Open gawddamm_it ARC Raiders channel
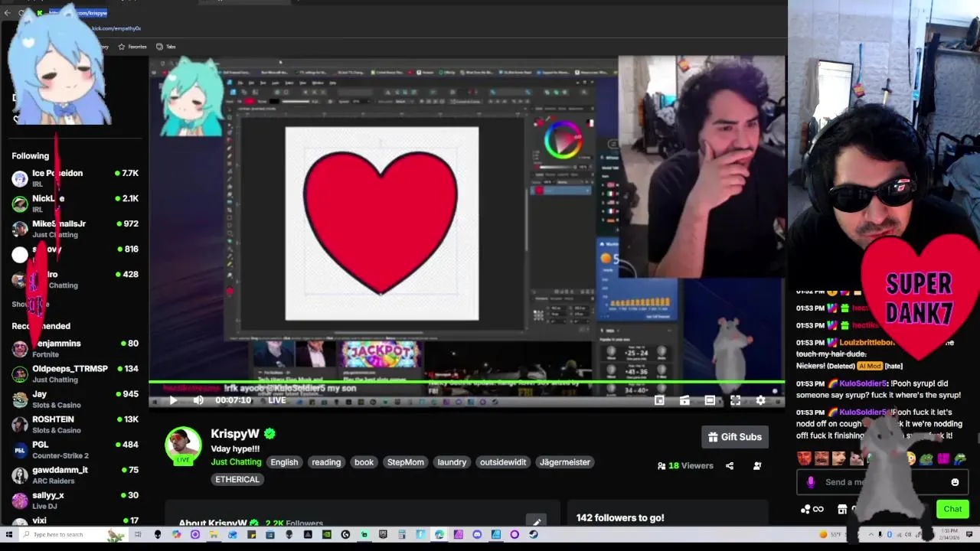The image size is (980, 551). [x=75, y=474]
